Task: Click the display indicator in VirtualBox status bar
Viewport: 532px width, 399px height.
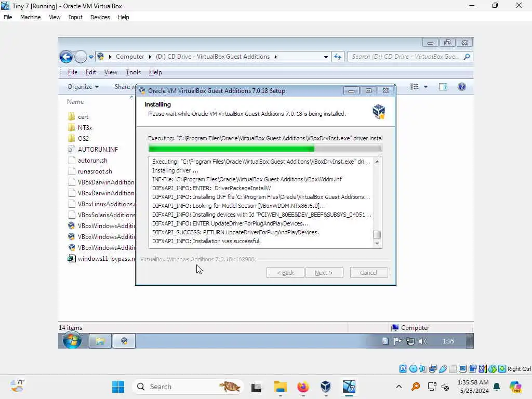Action: point(462,369)
